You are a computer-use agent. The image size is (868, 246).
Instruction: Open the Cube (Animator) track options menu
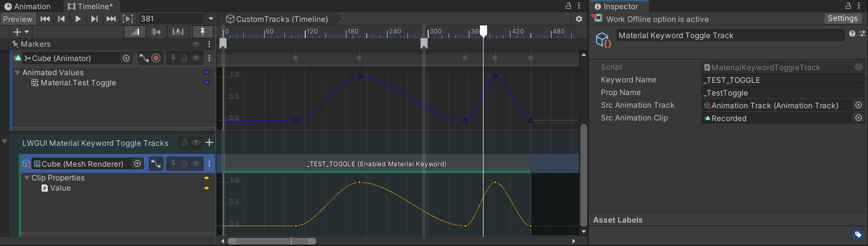pyautogui.click(x=209, y=58)
